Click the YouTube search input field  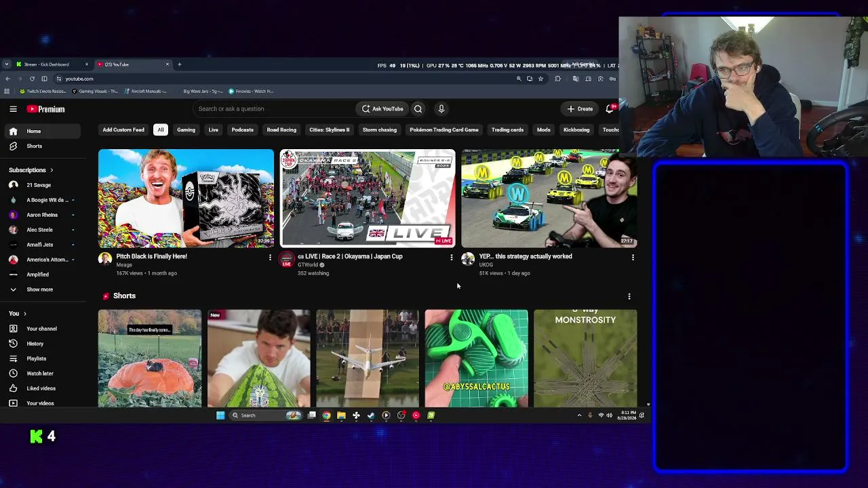click(273, 108)
